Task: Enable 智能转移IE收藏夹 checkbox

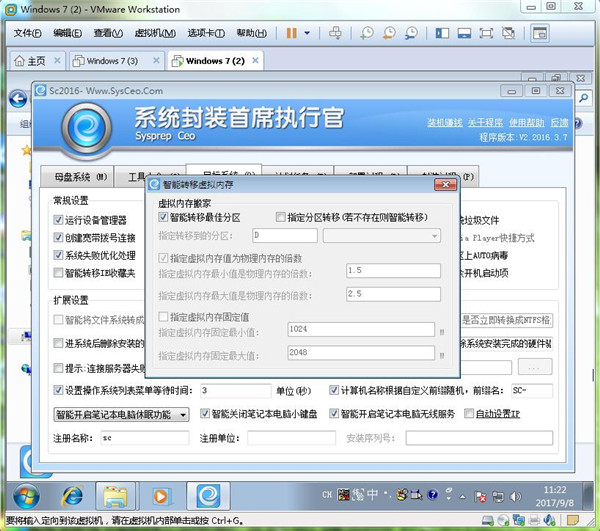Action: coord(58,272)
